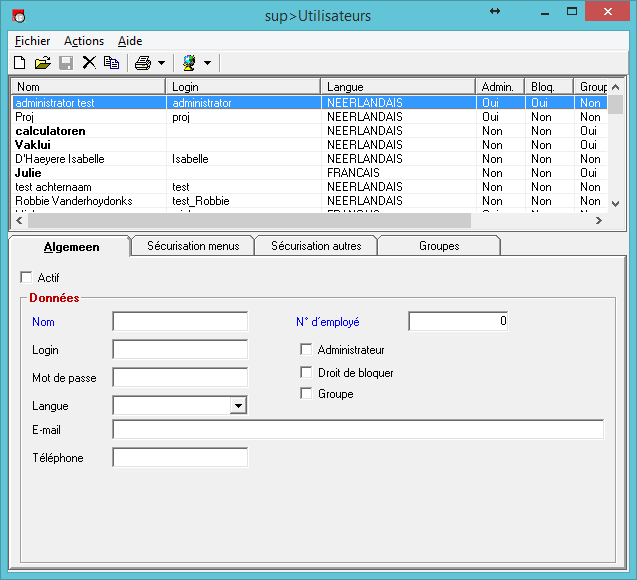Switch to the Groupes tab
This screenshot has height=580, width=637.
tap(439, 246)
